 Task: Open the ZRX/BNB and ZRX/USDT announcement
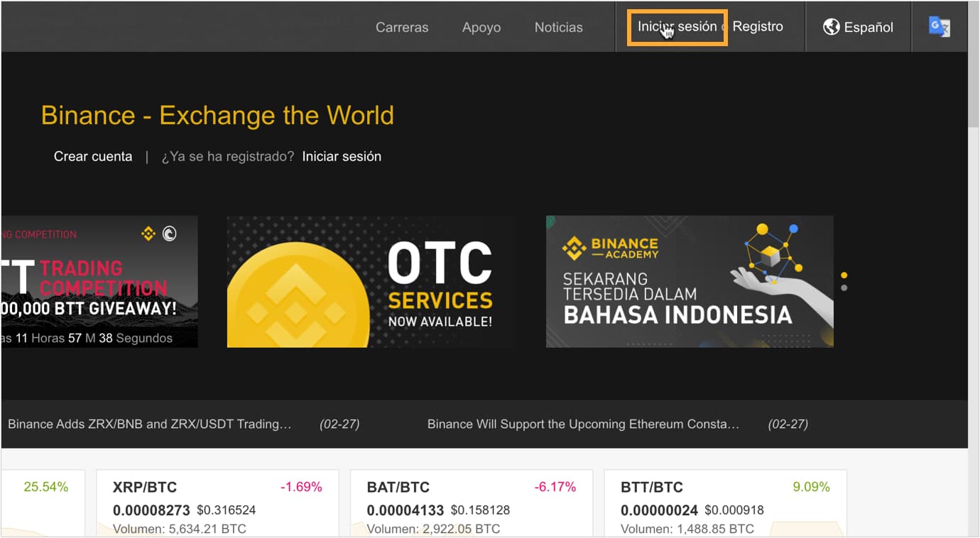click(150, 424)
